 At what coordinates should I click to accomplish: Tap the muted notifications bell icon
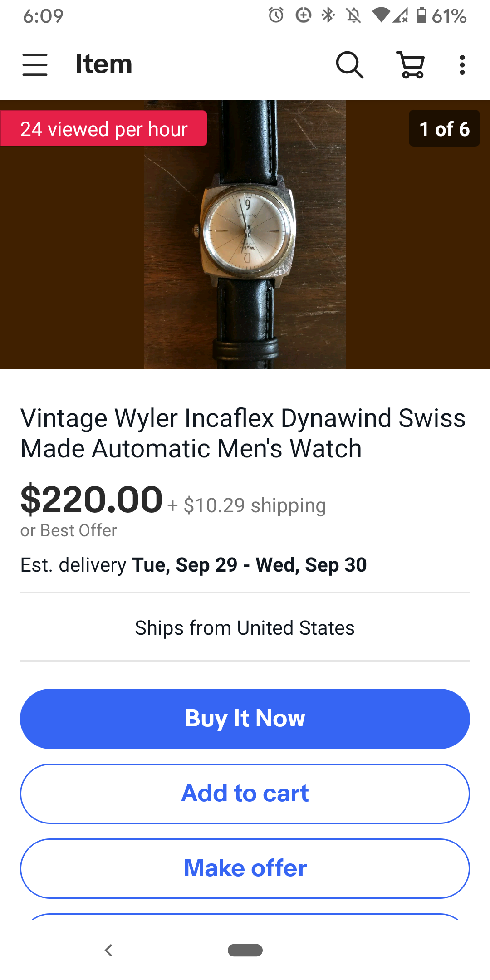tap(353, 15)
